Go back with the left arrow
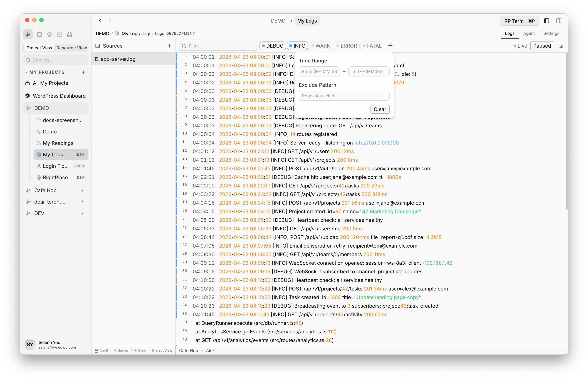Image resolution: width=588 pixels, height=381 pixels. [x=100, y=21]
